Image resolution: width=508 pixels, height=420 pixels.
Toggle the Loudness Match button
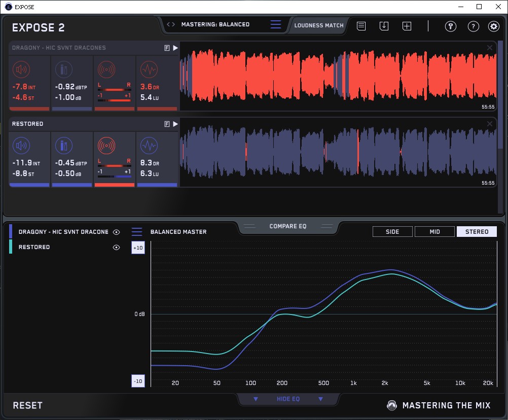pyautogui.click(x=319, y=25)
